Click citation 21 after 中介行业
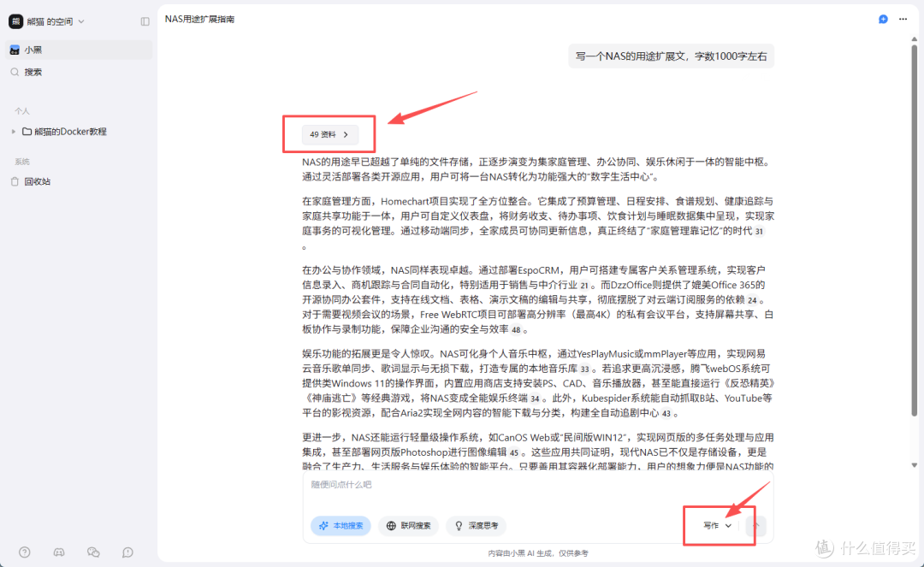This screenshot has height=567, width=924. (584, 286)
